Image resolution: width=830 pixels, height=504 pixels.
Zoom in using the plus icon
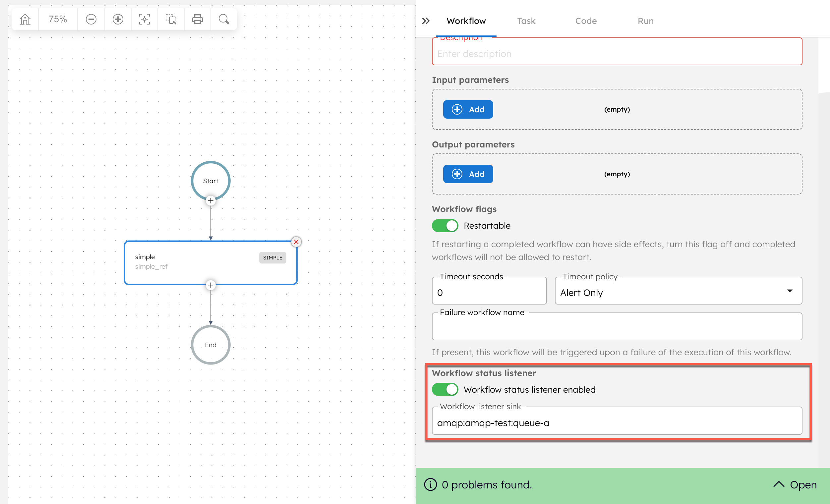point(118,19)
